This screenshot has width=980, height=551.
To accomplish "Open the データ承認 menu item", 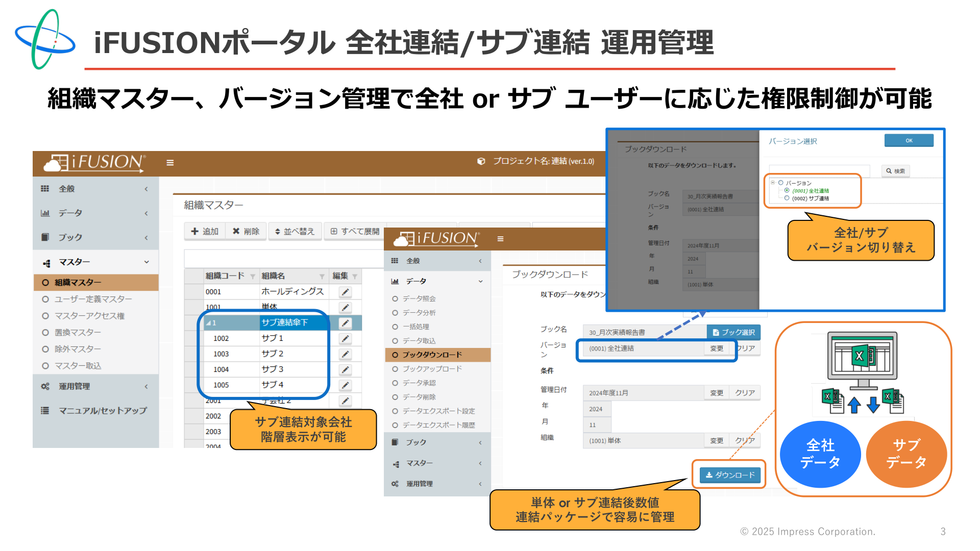I will tap(419, 383).
